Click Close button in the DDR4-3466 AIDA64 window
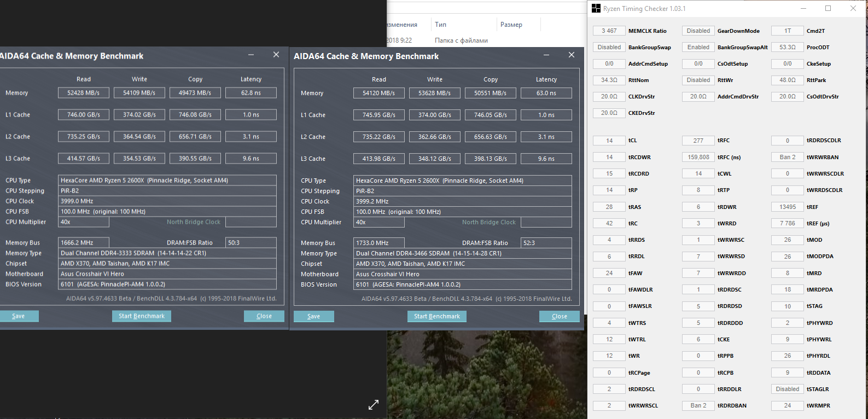The image size is (868, 419). (x=560, y=316)
